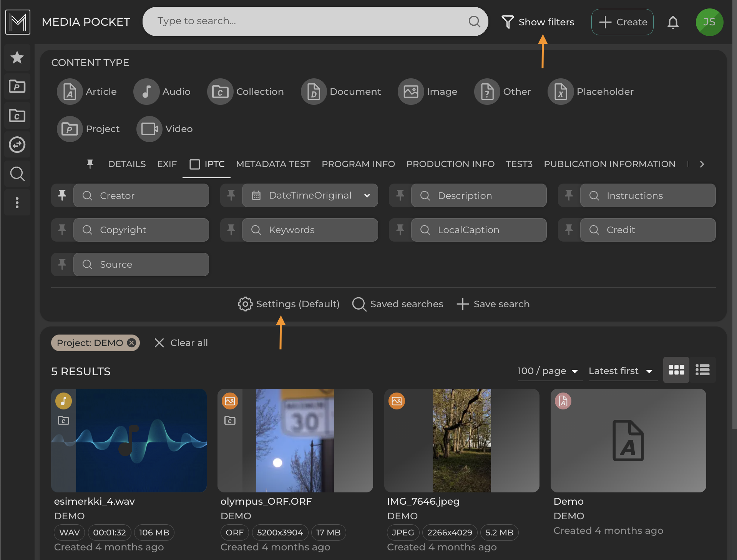Screen dimensions: 737x560
Task: Switch to grid view layout
Action: click(676, 370)
